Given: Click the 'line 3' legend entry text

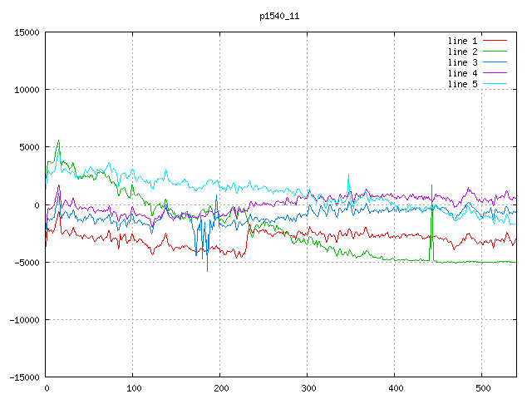Looking at the screenshot, I should tap(462, 62).
